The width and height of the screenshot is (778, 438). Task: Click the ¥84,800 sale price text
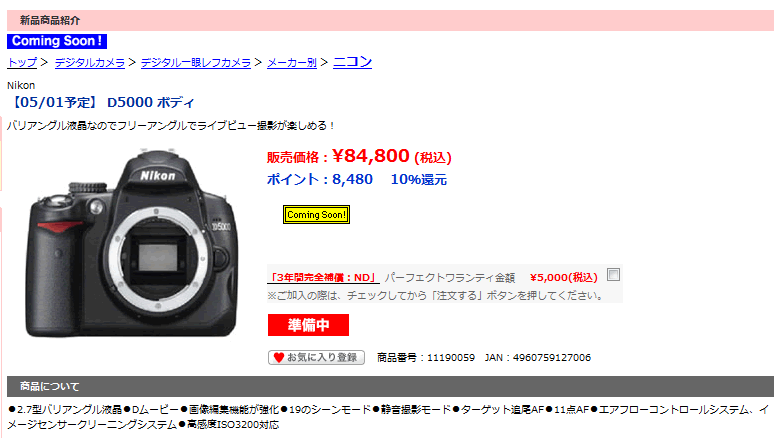click(x=371, y=156)
